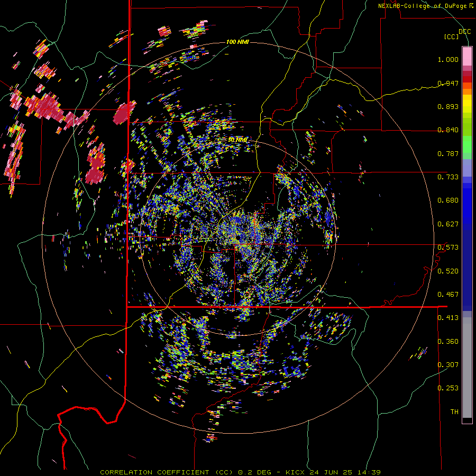Image resolution: width=476 pixels, height=476 pixels.
Task: Click the TH label on color scale
Action: [454, 412]
